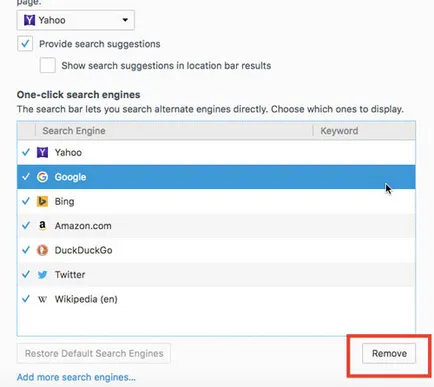Uncheck the Twitter search engine checkmark
This screenshot has width=434, height=387.
26,274
